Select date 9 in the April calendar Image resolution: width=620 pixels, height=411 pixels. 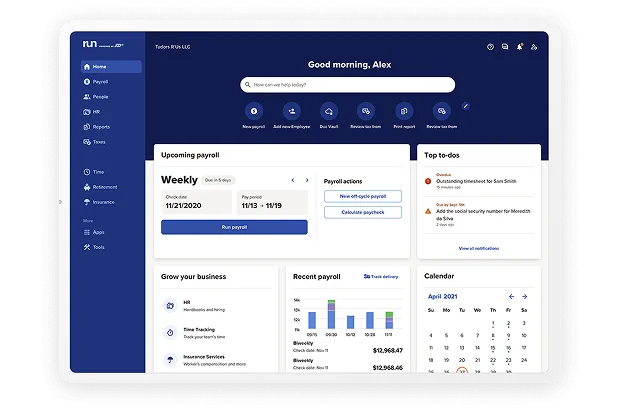pyautogui.click(x=508, y=335)
